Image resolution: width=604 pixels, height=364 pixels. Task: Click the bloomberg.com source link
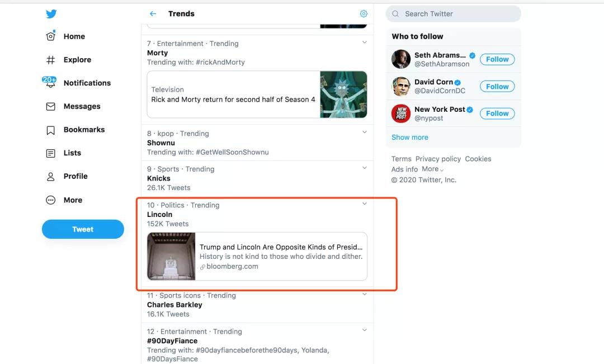pos(232,267)
